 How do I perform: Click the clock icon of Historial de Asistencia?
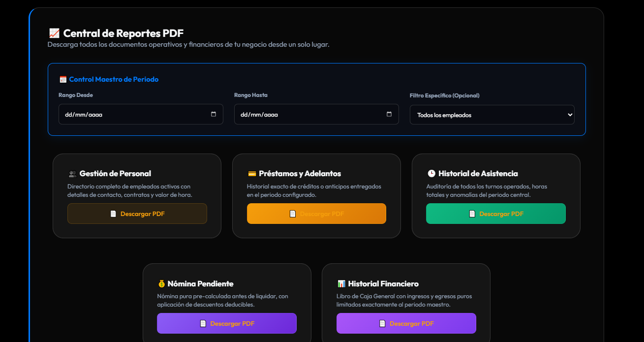tap(431, 174)
